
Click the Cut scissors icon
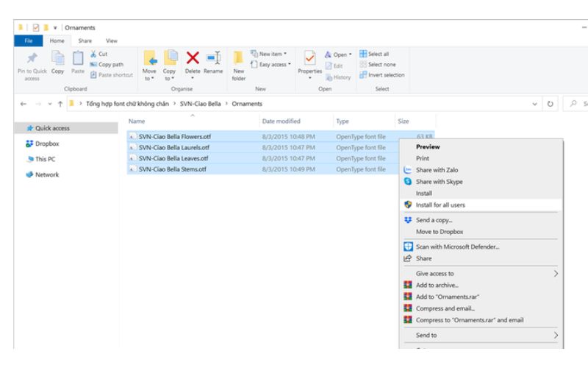[93, 54]
